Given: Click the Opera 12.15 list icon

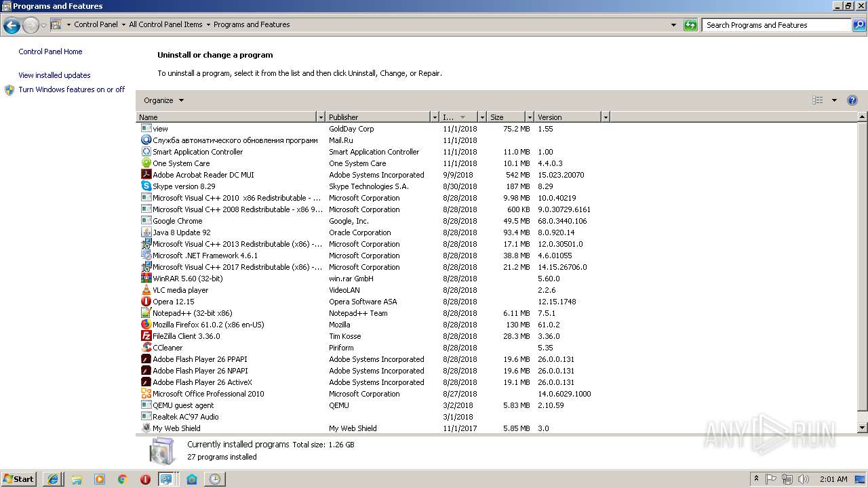Looking at the screenshot, I should click(x=146, y=302).
